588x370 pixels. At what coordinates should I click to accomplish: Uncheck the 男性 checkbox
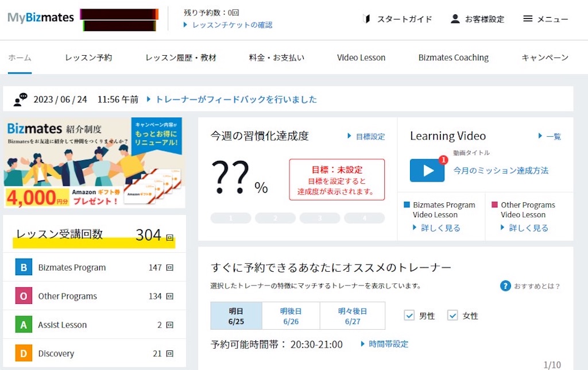(x=409, y=315)
